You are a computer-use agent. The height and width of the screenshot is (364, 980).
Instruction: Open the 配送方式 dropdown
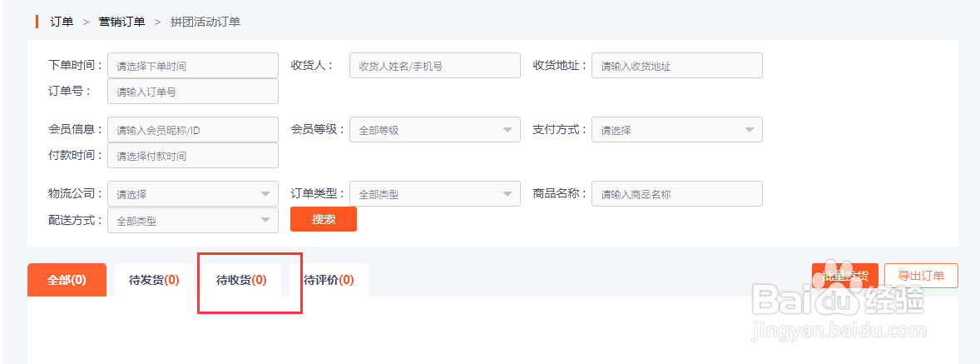point(192,221)
